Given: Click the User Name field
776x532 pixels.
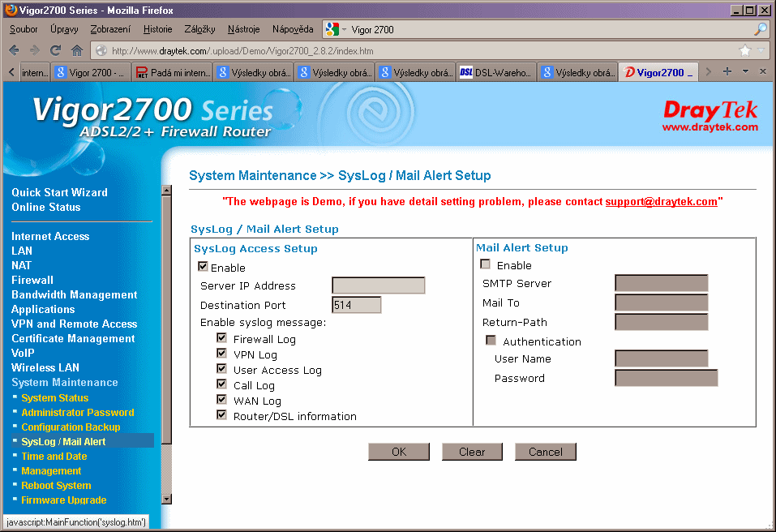Looking at the screenshot, I should coord(661,358).
